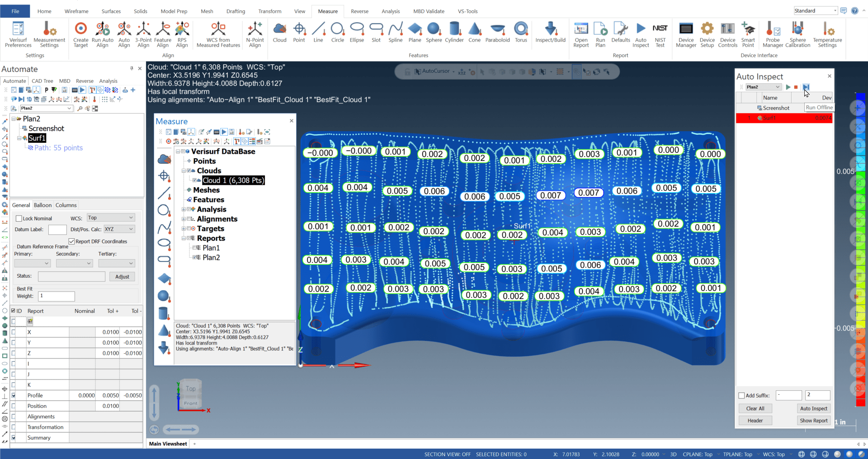The image size is (868, 459).
Task: Select N-Point Align tool
Action: click(255, 34)
